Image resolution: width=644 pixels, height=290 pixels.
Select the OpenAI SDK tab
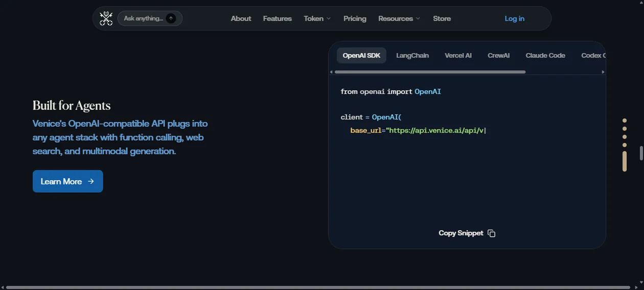(361, 55)
